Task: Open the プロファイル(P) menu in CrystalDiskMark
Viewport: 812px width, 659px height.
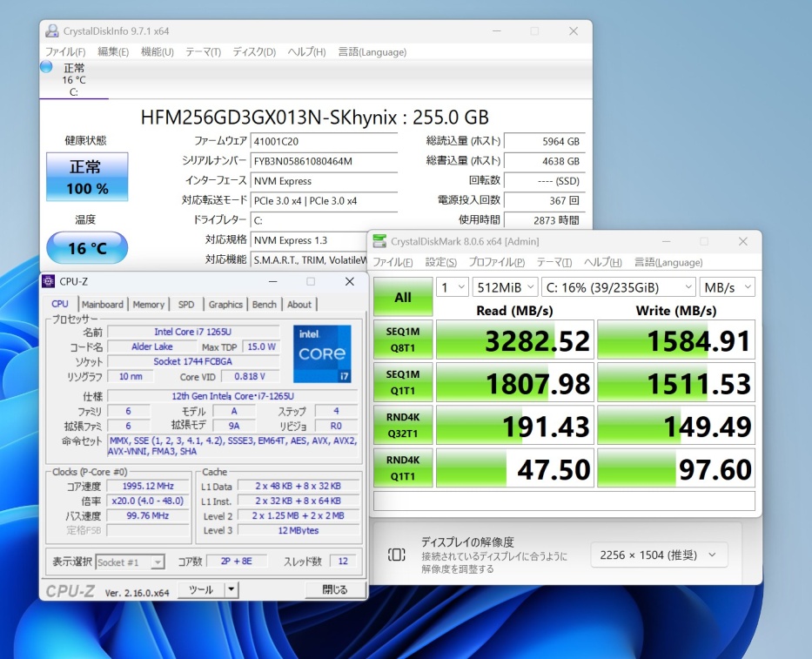Action: pyautogui.click(x=496, y=262)
